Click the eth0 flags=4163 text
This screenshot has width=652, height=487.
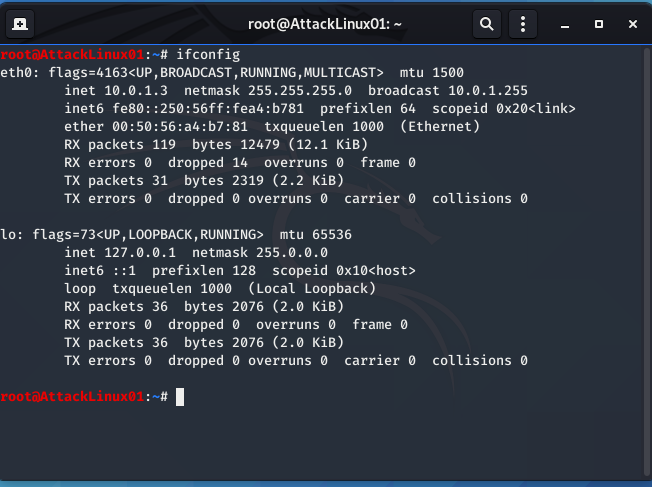coord(88,72)
